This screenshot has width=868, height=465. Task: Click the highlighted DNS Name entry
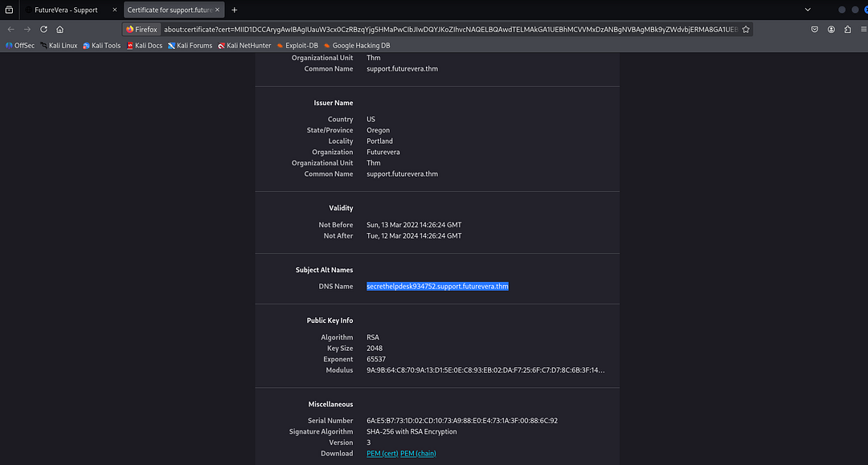click(x=437, y=286)
